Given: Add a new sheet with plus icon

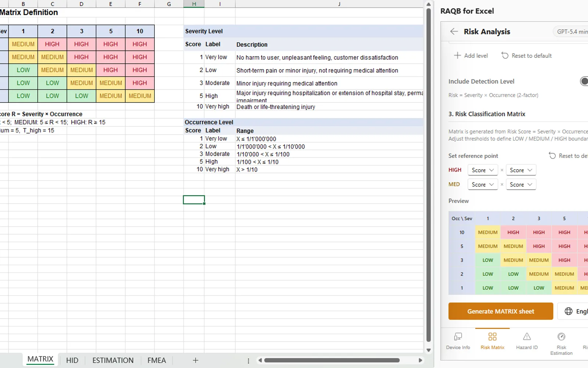Looking at the screenshot, I should pos(196,360).
